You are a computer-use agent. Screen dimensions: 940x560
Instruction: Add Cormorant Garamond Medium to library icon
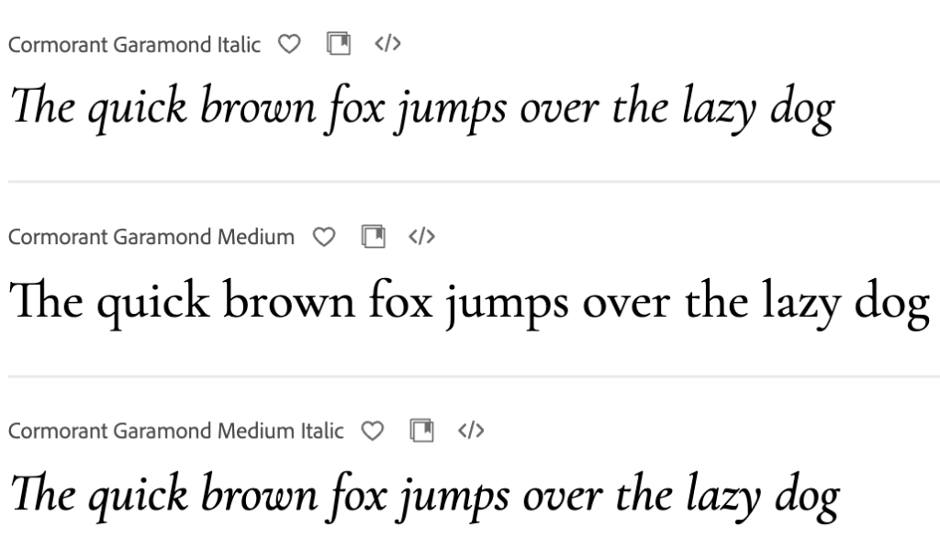click(x=373, y=237)
